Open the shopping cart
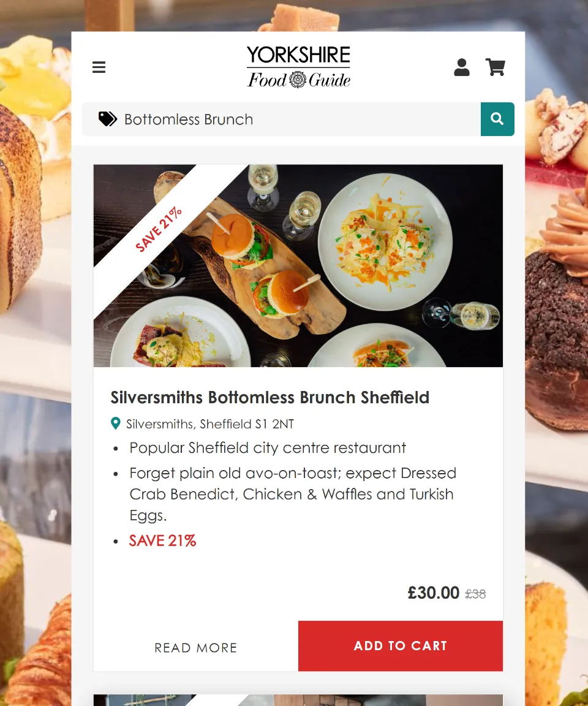This screenshot has width=588, height=706. [496, 67]
